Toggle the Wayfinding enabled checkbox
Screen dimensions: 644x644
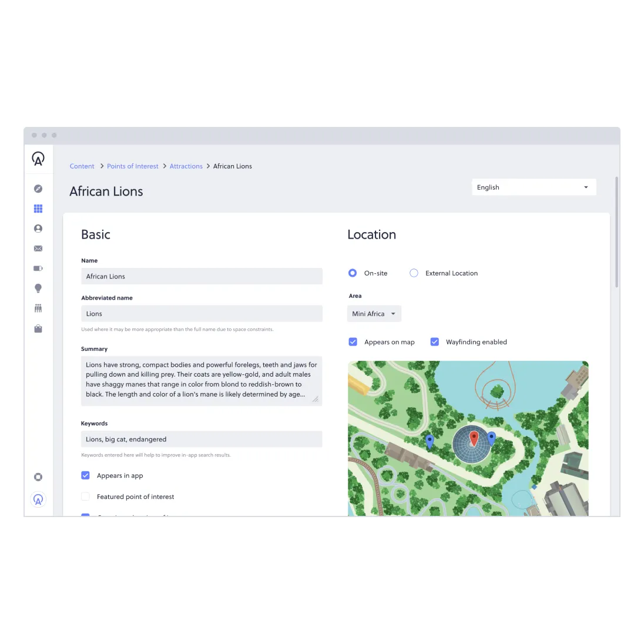point(435,342)
